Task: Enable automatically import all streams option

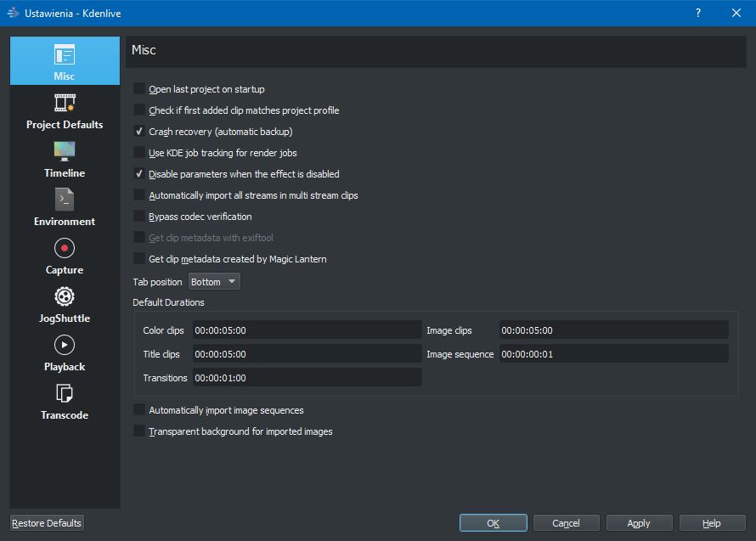Action: click(139, 194)
